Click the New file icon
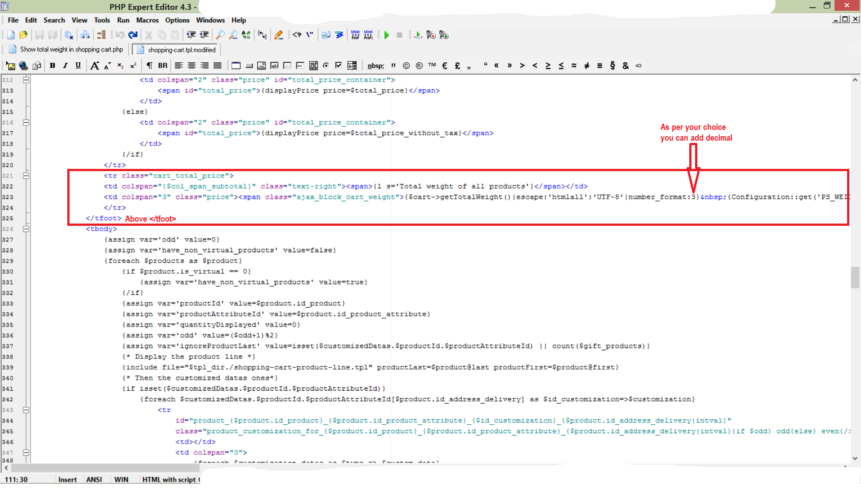 [11, 35]
